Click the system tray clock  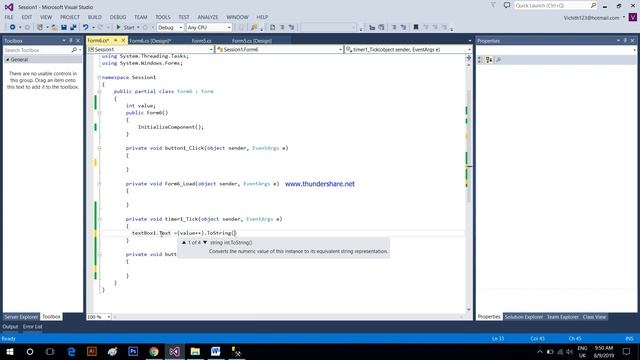[x=604, y=351]
